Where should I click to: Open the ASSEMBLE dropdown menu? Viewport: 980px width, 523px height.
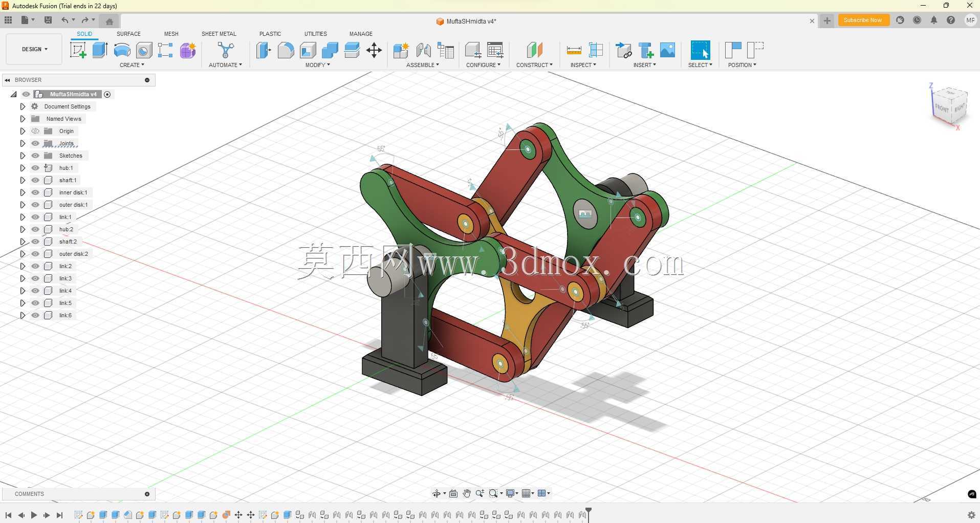[x=423, y=65]
